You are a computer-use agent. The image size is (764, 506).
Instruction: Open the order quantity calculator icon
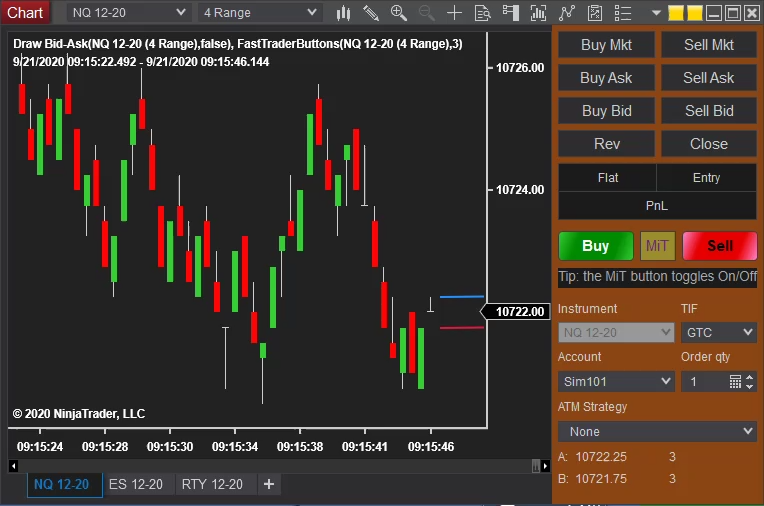tap(735, 381)
